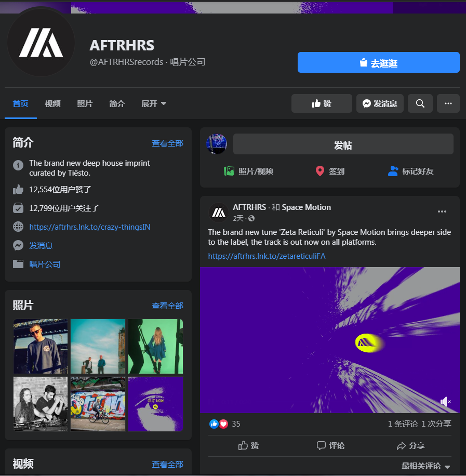Switch to the 照片 tab
The height and width of the screenshot is (476, 466).
point(85,103)
